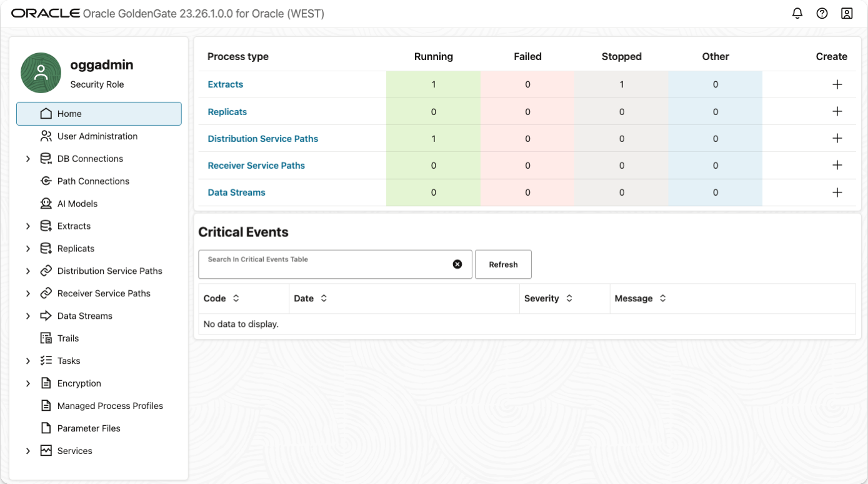Expand the Services navigation node
Viewport: 868px width, 484px height.
[x=28, y=451]
